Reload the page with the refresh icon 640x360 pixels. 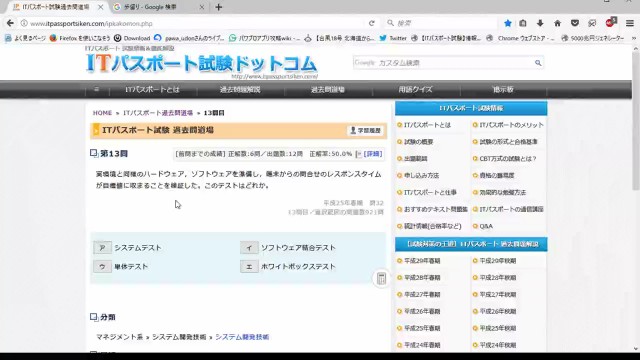click(371, 23)
